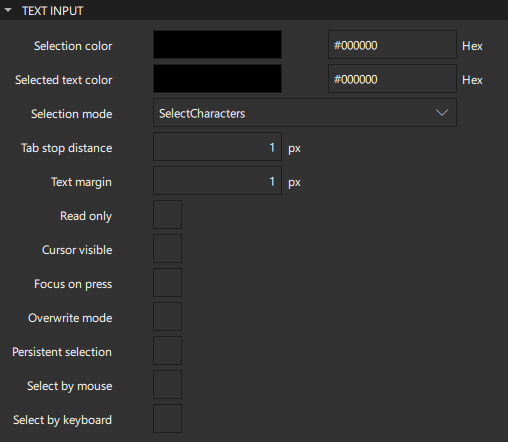Click the Selection color hex field
Image resolution: width=508 pixels, height=442 pixels.
(392, 45)
